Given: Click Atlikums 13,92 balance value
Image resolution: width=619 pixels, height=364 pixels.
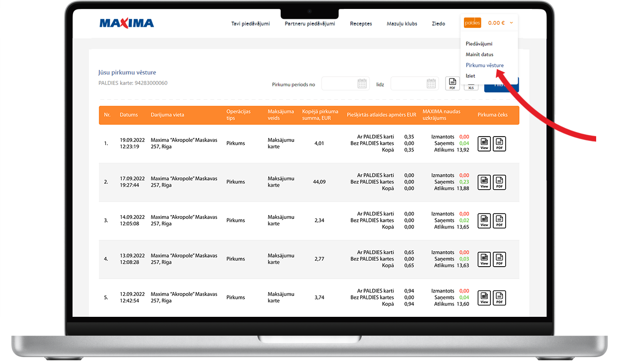Looking at the screenshot, I should click(463, 150).
